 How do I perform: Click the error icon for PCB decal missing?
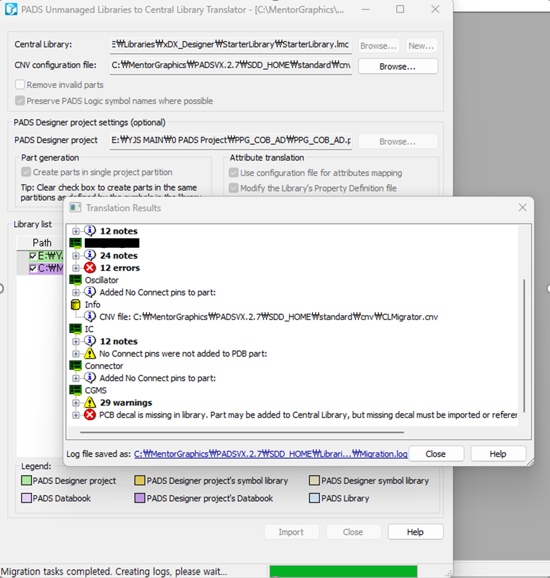(90, 415)
